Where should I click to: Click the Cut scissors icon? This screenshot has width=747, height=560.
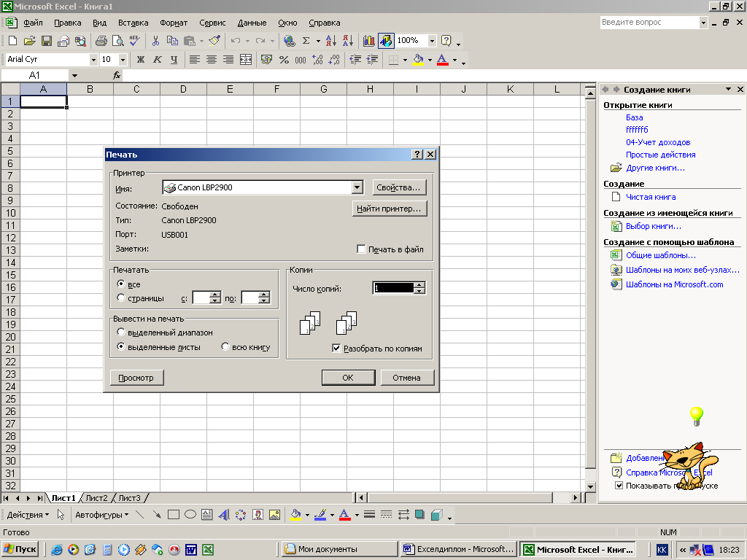point(155,41)
